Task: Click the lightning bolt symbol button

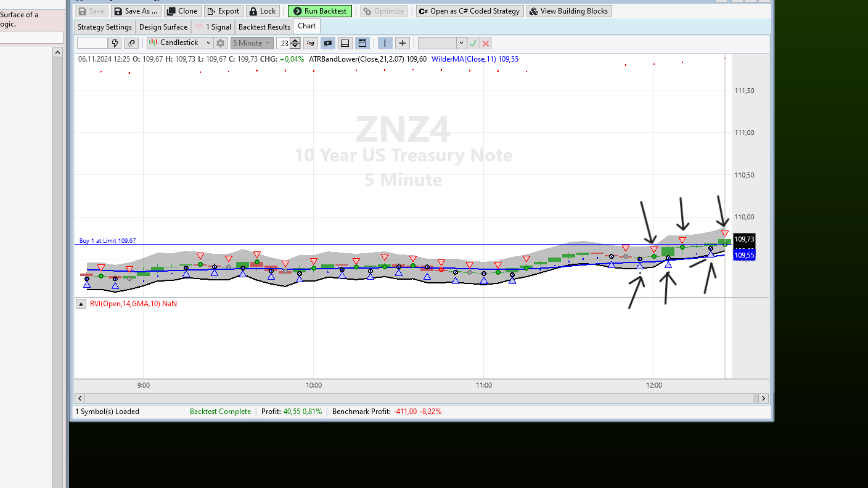Action: [115, 43]
